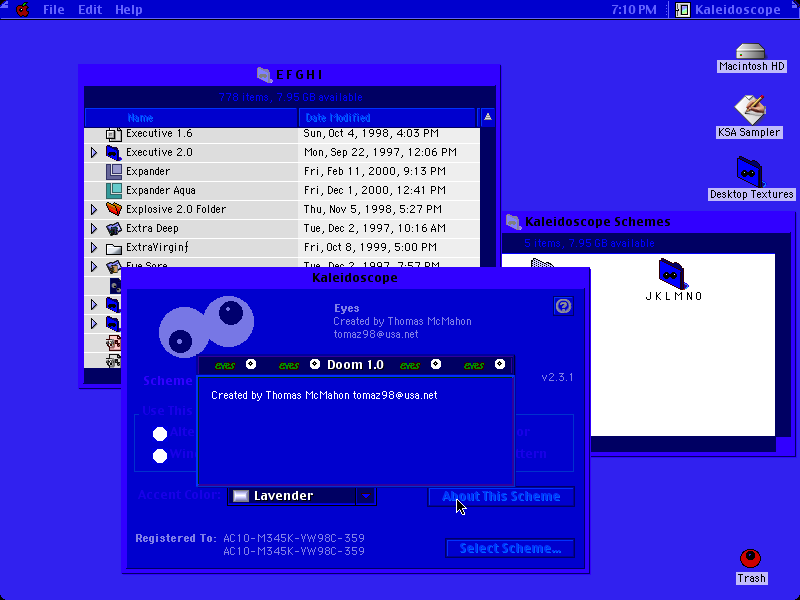Screen dimensions: 800x600
Task: Click the date "Fri, Feb 11, 2000, 9:13 PM"
Action: tap(374, 171)
